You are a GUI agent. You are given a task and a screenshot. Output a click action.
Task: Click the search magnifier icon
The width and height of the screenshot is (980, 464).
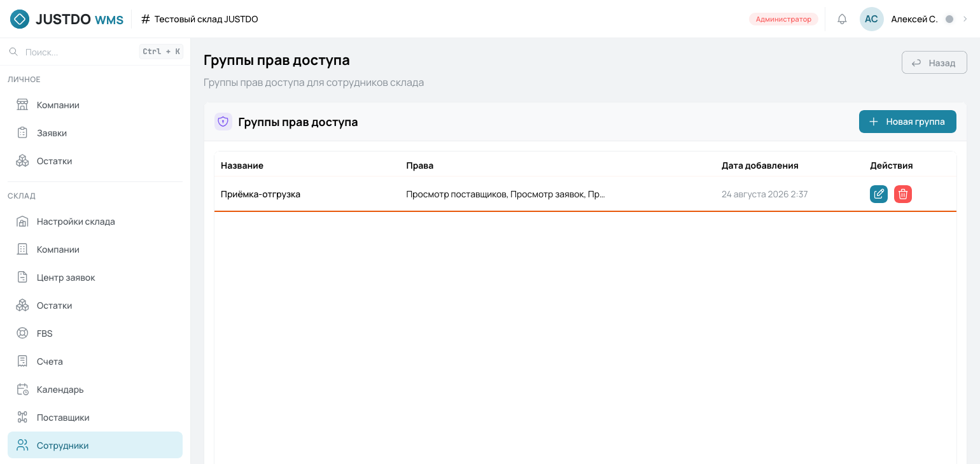click(x=13, y=52)
